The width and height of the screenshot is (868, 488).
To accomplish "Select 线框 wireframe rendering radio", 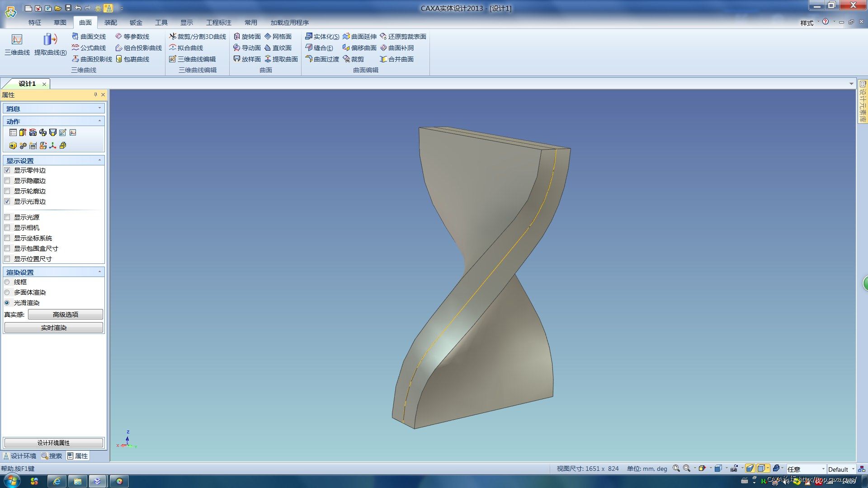I will pyautogui.click(x=7, y=282).
